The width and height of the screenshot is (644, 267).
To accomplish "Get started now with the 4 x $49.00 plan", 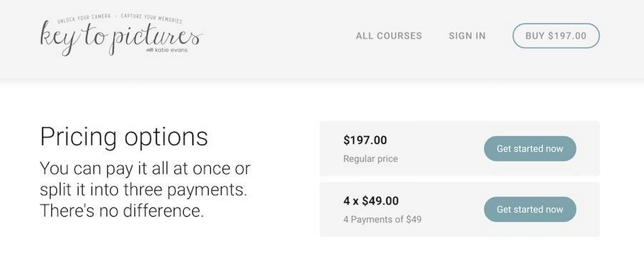I will pos(530,209).
